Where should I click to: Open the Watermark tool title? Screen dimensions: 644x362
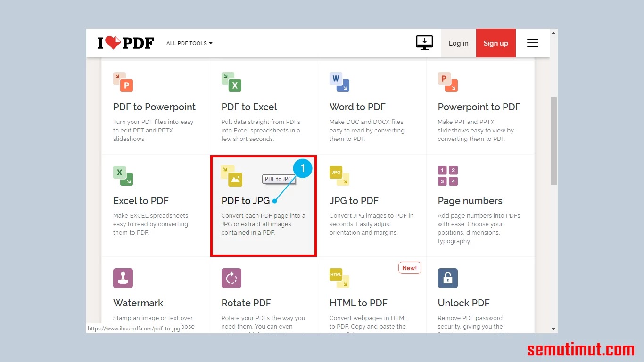tap(138, 303)
